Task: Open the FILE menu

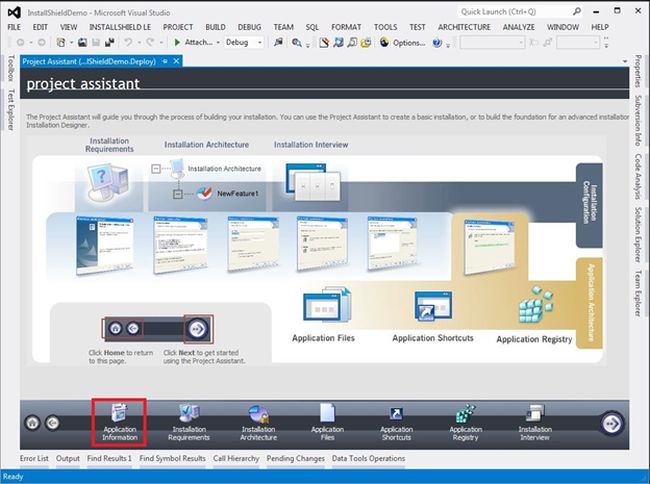Action: (14, 27)
